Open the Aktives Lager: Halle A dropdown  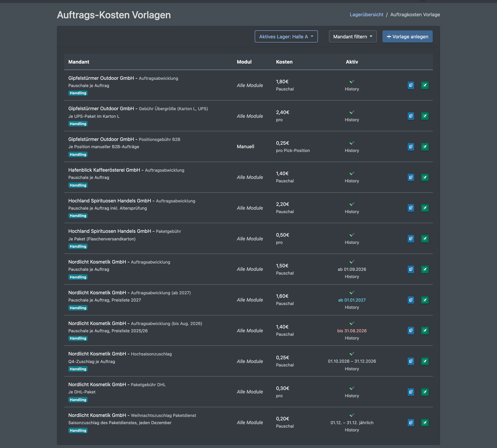pyautogui.click(x=286, y=36)
